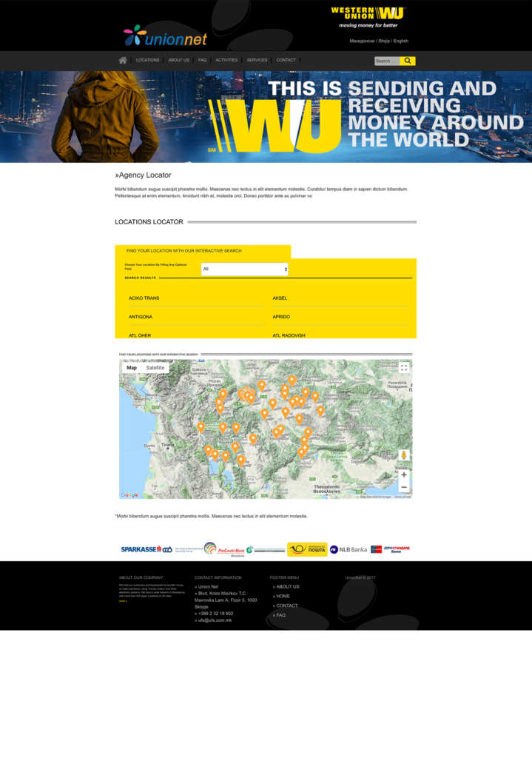The width and height of the screenshot is (532, 758).
Task: Zoom out on the map with minus
Action: click(x=404, y=487)
